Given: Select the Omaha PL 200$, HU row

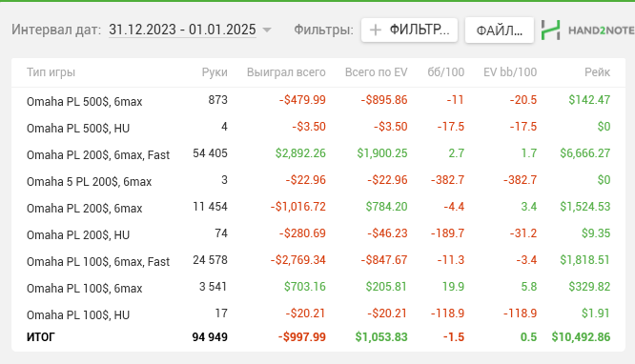Looking at the screenshot, I should [318, 234].
